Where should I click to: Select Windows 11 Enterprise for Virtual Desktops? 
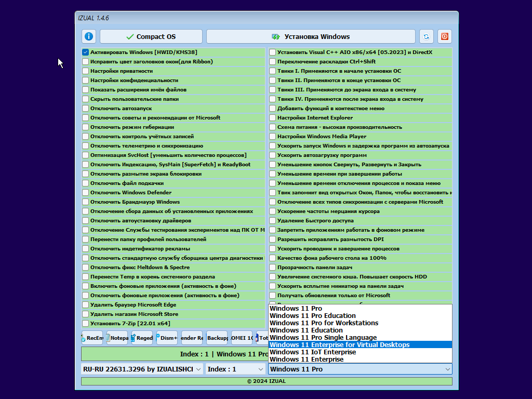(361, 345)
